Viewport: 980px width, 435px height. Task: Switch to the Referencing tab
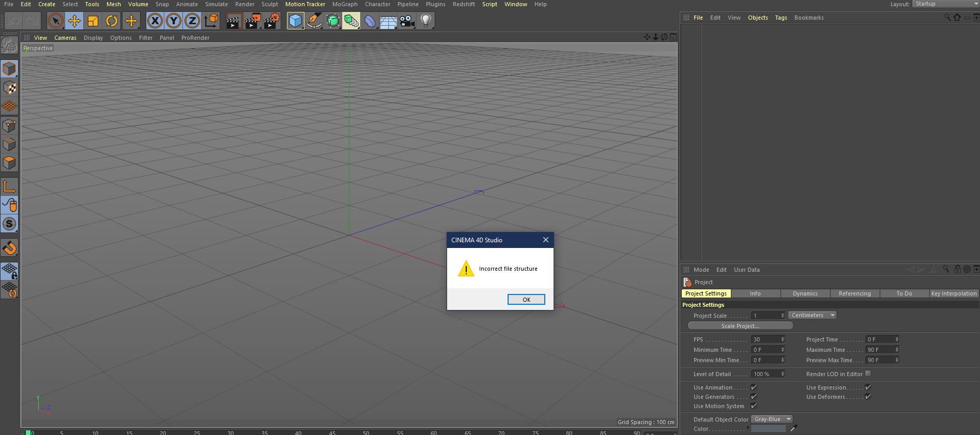point(855,293)
